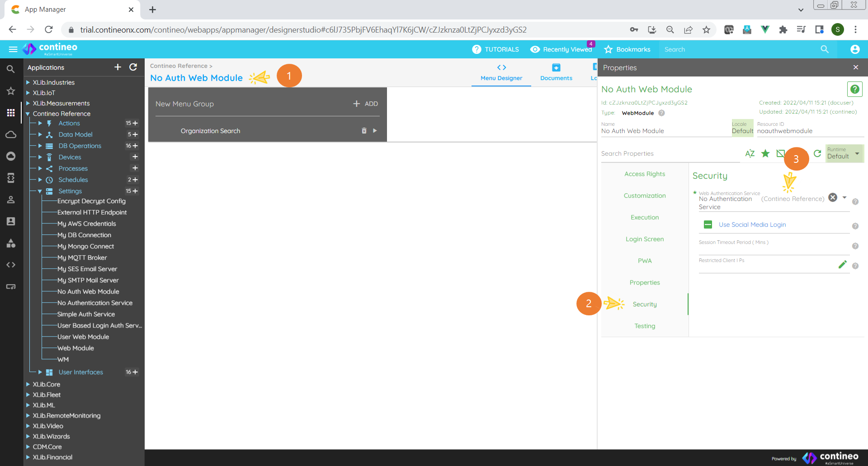Select the search icon in the left sidebar
This screenshot has width=868, height=466.
pos(10,69)
